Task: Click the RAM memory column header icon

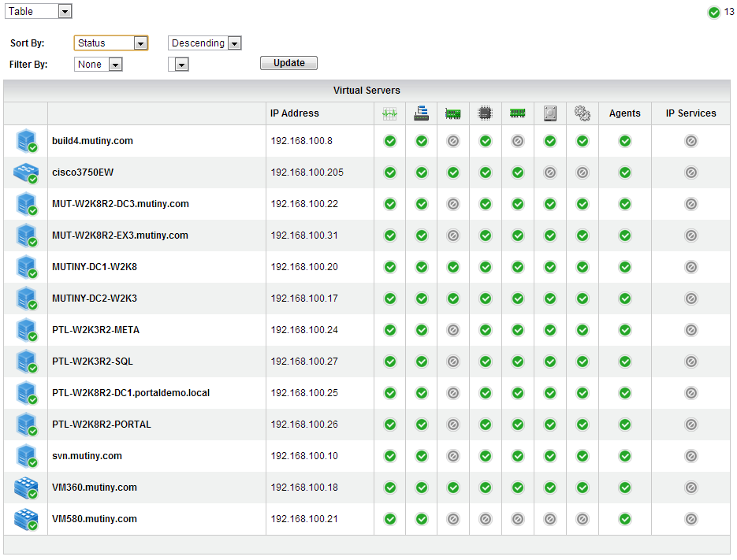Action: (518, 113)
